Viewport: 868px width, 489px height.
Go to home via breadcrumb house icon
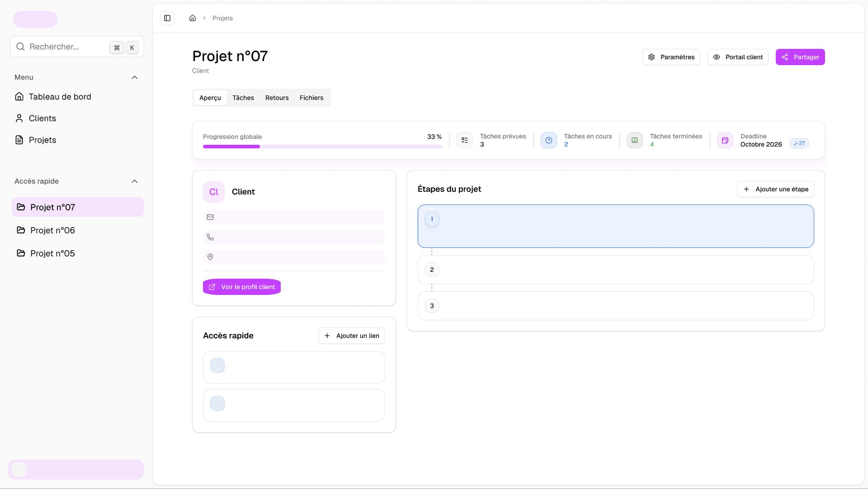(x=193, y=18)
